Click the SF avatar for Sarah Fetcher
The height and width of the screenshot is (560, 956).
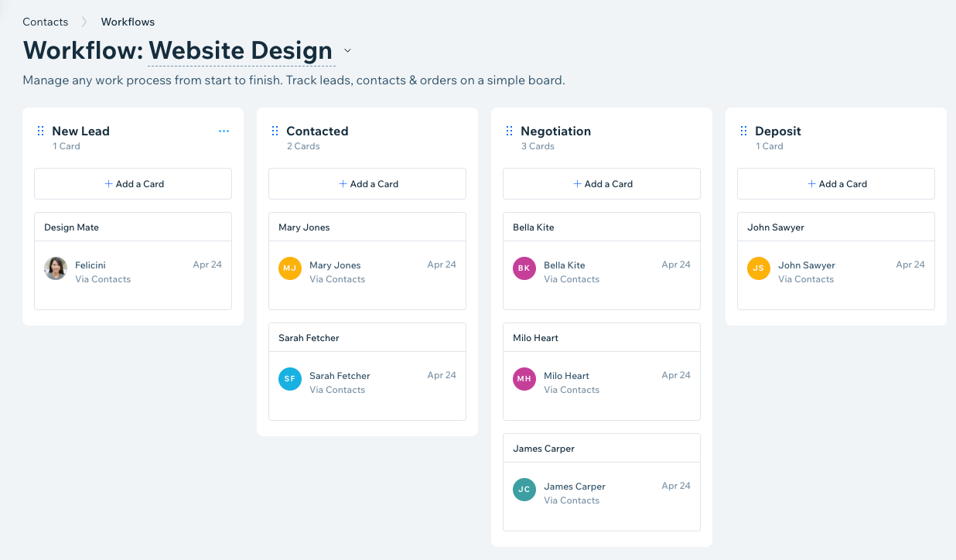(290, 379)
